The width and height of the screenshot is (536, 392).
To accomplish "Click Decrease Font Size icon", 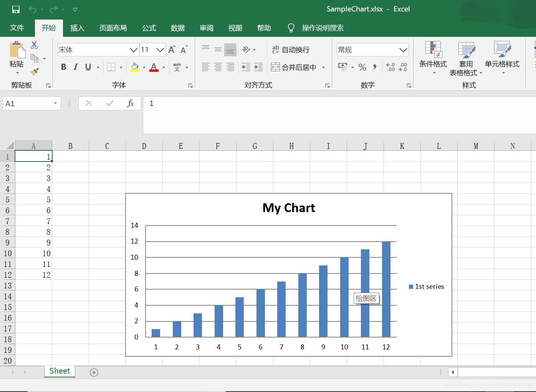I will (184, 49).
